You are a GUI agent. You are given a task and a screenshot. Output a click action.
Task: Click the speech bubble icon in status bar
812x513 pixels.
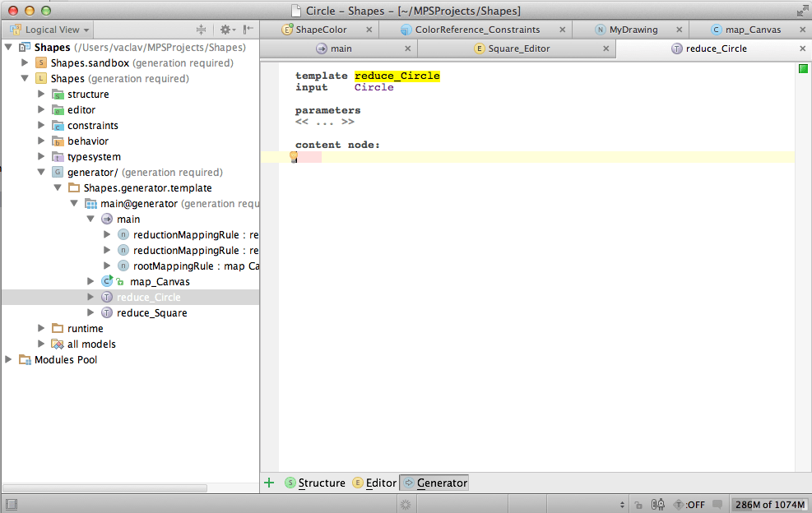pos(717,504)
